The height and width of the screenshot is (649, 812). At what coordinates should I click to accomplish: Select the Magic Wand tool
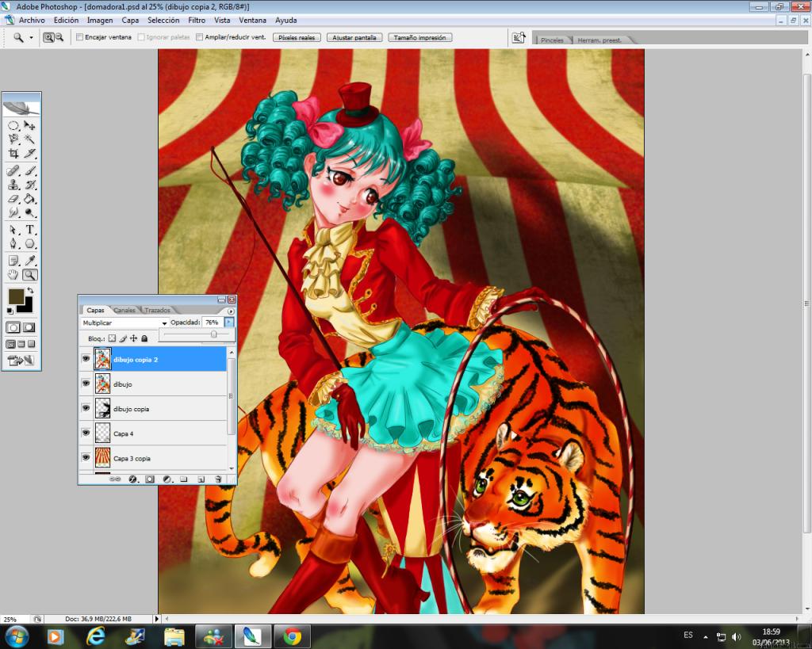pyautogui.click(x=29, y=139)
